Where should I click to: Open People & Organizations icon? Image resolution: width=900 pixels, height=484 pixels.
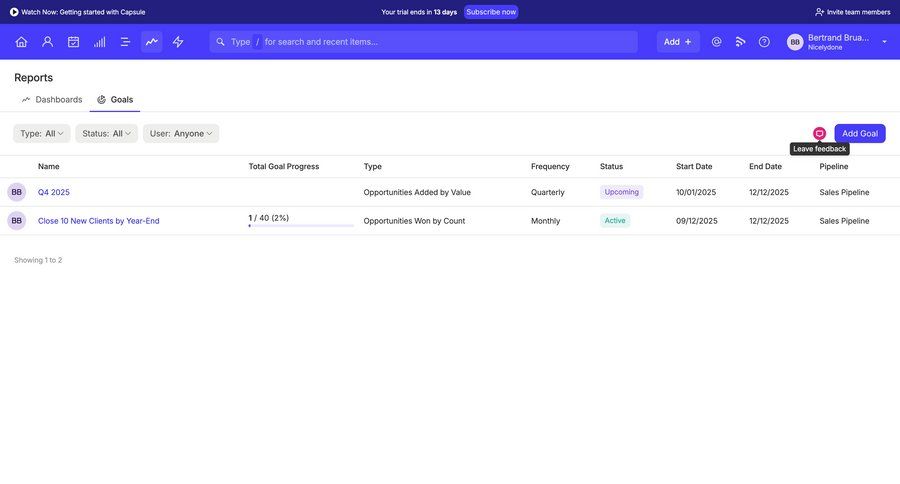click(x=47, y=42)
